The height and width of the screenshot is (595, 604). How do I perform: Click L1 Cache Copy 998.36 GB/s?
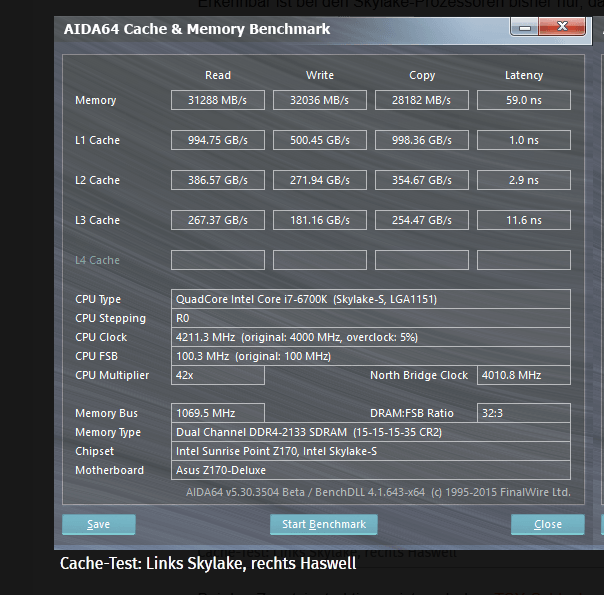[422, 140]
